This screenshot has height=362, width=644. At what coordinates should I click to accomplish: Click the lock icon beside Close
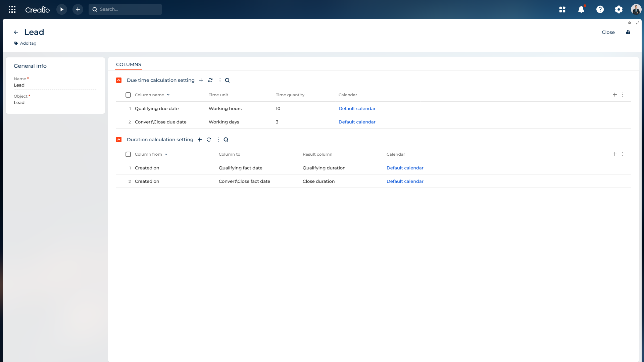coord(628,32)
